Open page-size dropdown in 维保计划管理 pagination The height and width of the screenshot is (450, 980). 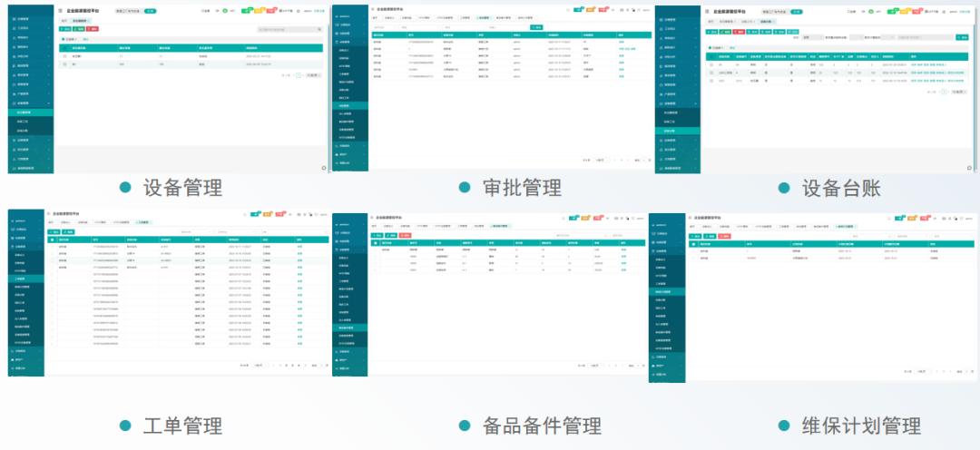923,371
